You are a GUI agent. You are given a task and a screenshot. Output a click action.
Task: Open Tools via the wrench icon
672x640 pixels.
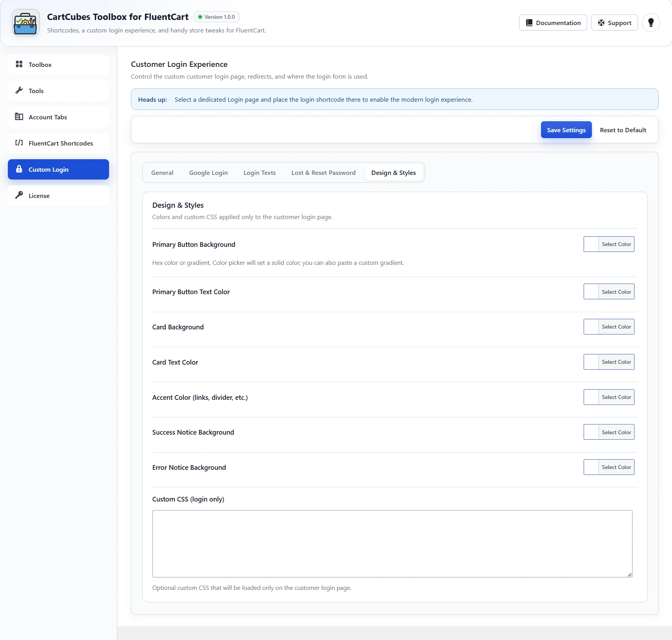pos(58,91)
